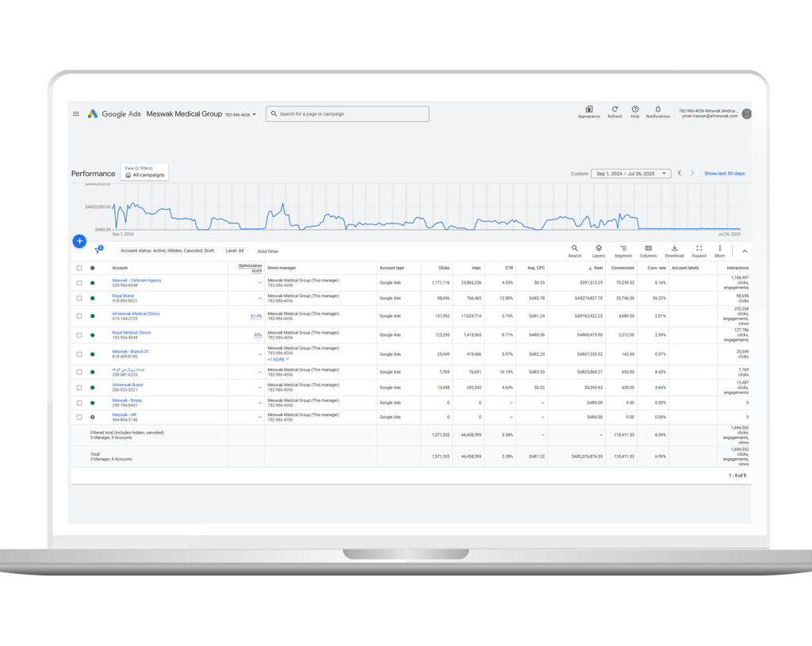Screen dimensions: 812x646
Task: Open the Meswak - Branch 01 account
Action: 130,351
